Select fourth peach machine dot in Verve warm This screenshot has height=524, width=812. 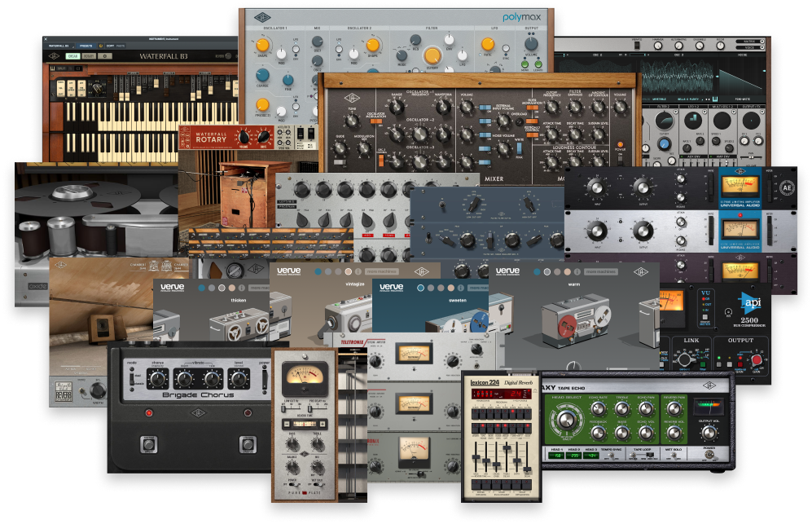point(568,271)
